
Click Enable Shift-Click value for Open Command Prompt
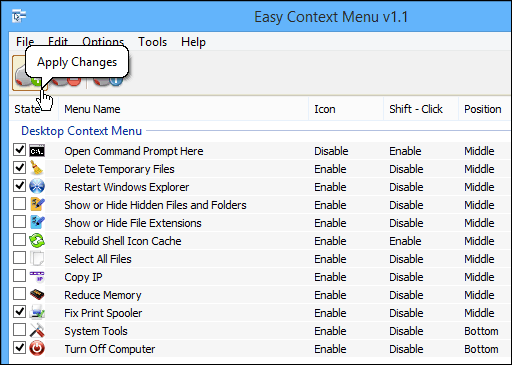pyautogui.click(x=405, y=151)
